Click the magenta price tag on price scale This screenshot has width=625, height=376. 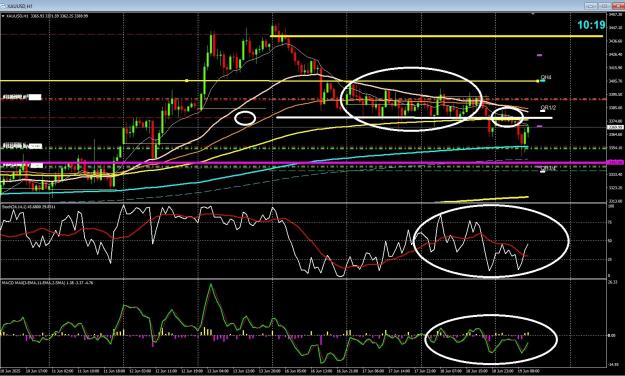pos(615,162)
